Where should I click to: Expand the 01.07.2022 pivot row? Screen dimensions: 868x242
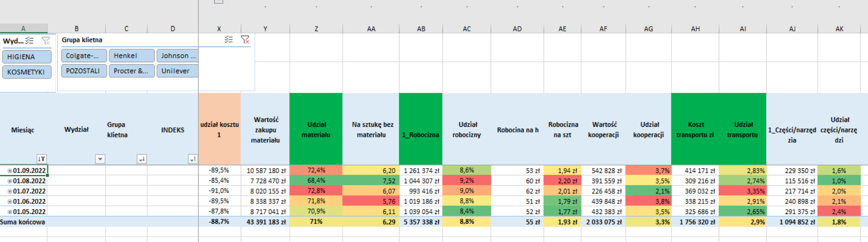[x=10, y=191]
